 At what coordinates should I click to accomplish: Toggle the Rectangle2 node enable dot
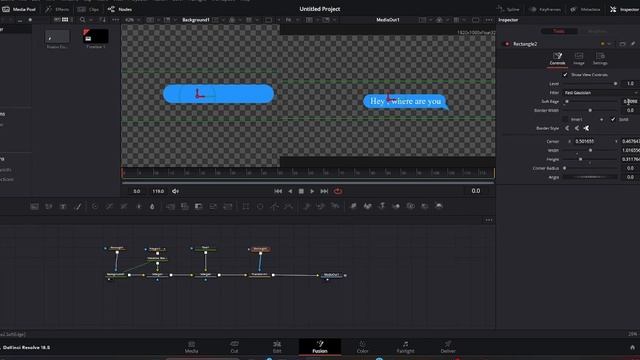click(x=507, y=44)
